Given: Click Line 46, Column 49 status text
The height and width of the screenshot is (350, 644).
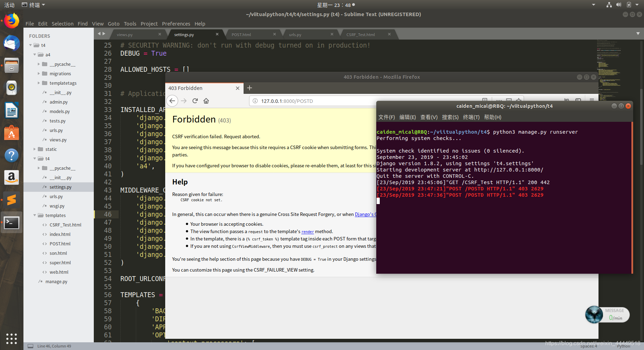Looking at the screenshot, I should pyautogui.click(x=54, y=346).
